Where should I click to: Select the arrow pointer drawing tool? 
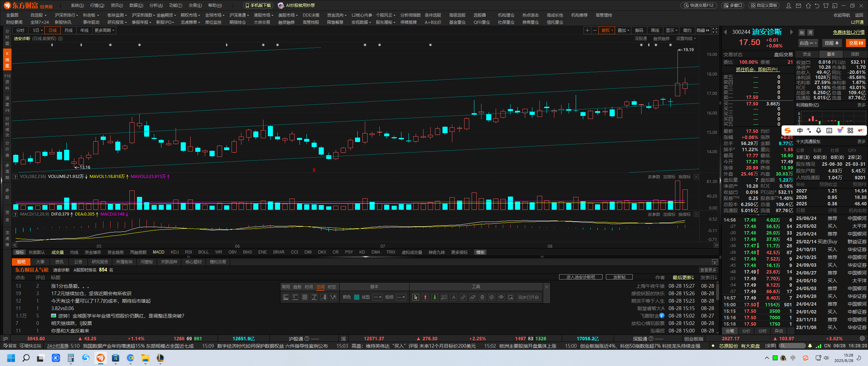416,297
